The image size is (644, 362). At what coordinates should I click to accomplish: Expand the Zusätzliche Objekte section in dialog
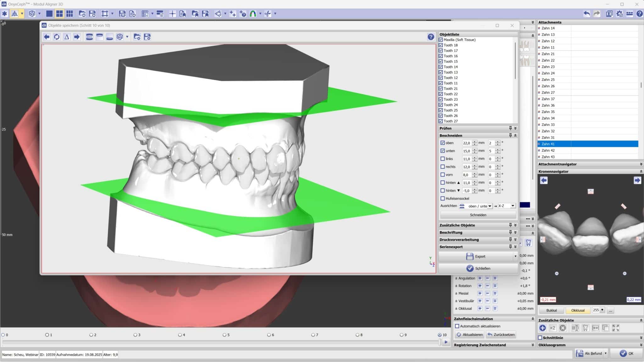[x=515, y=225]
